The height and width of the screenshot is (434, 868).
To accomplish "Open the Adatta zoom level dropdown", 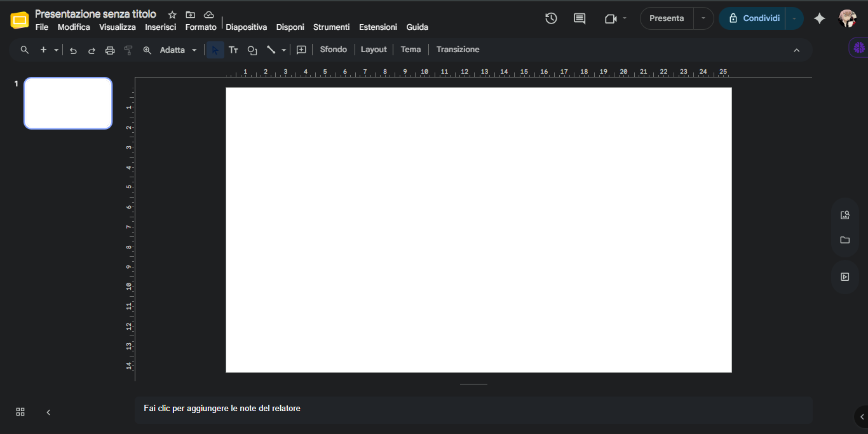I will [179, 50].
